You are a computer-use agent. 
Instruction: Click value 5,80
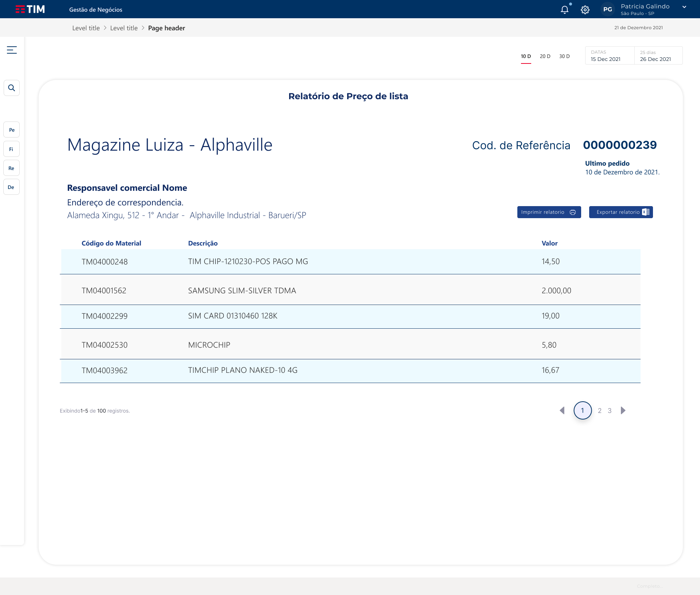(549, 345)
